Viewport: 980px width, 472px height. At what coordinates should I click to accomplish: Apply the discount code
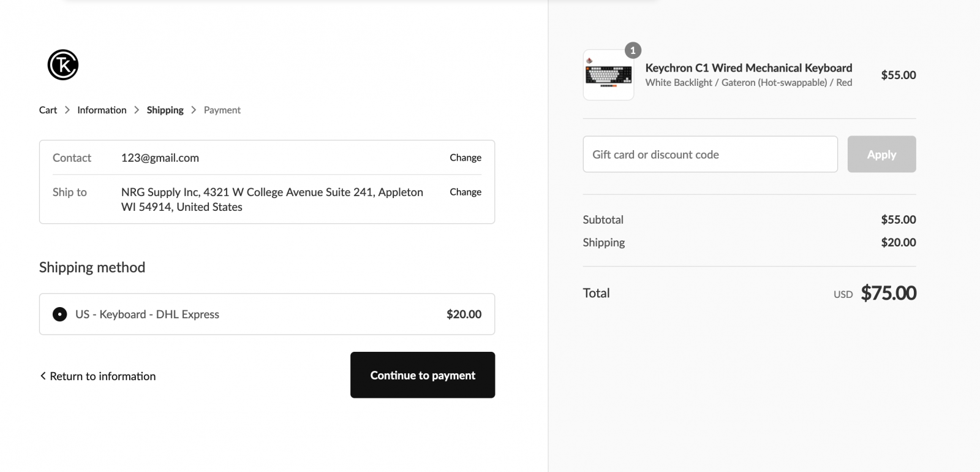(x=882, y=154)
